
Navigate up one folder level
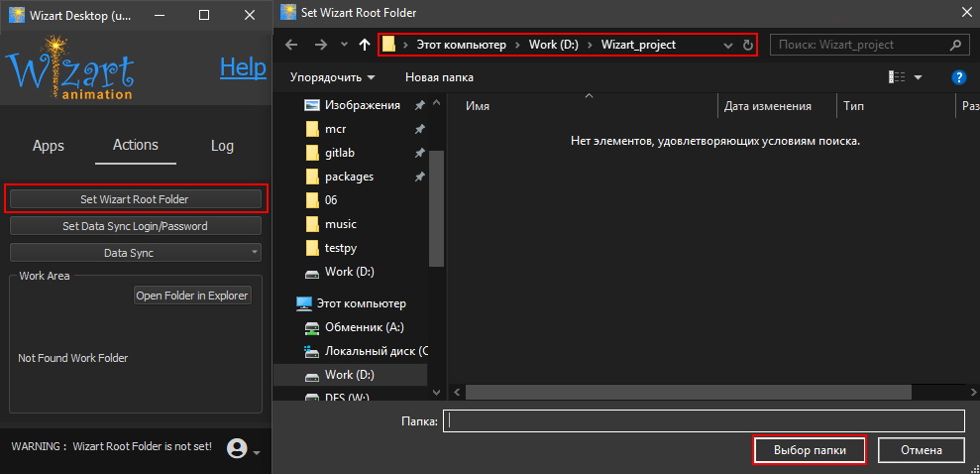[365, 45]
